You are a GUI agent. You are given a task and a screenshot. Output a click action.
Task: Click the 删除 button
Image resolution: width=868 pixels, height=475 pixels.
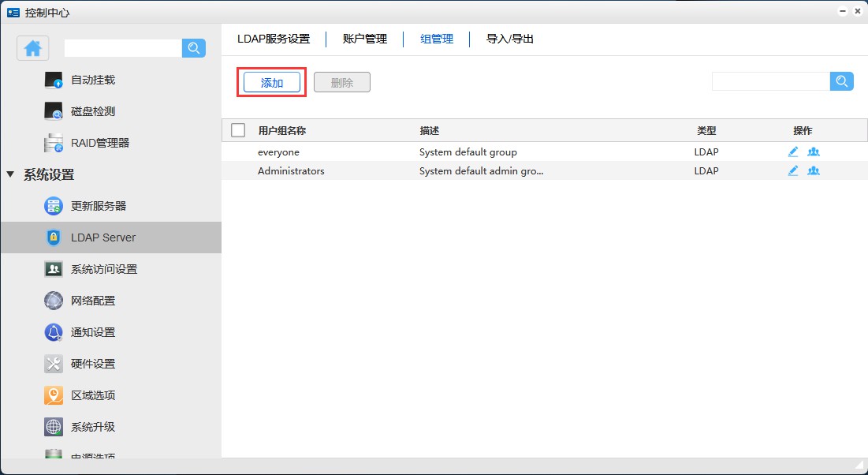[341, 82]
